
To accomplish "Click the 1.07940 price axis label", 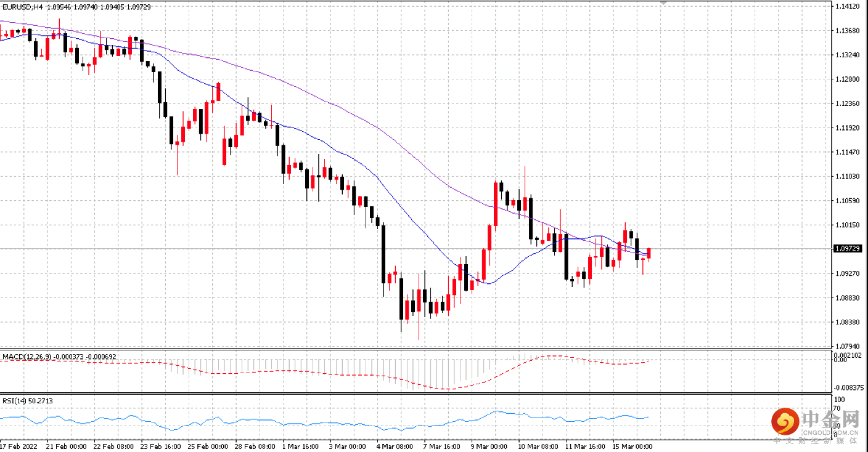I will [x=846, y=347].
